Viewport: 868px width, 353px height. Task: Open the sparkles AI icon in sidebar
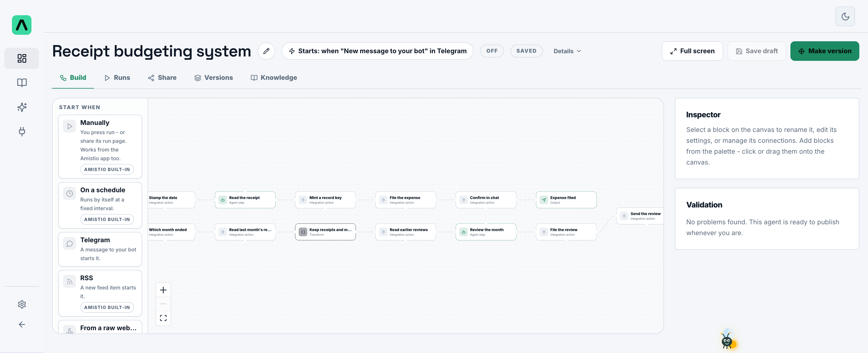(x=22, y=107)
